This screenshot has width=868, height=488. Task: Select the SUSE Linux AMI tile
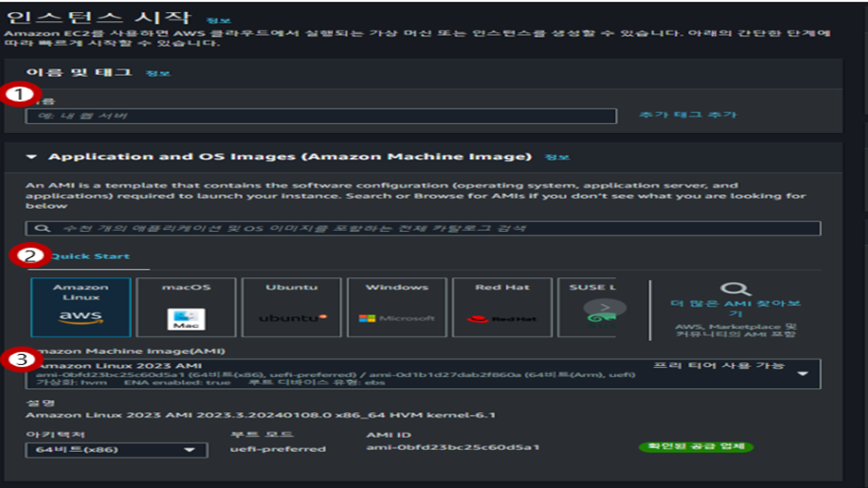point(586,308)
